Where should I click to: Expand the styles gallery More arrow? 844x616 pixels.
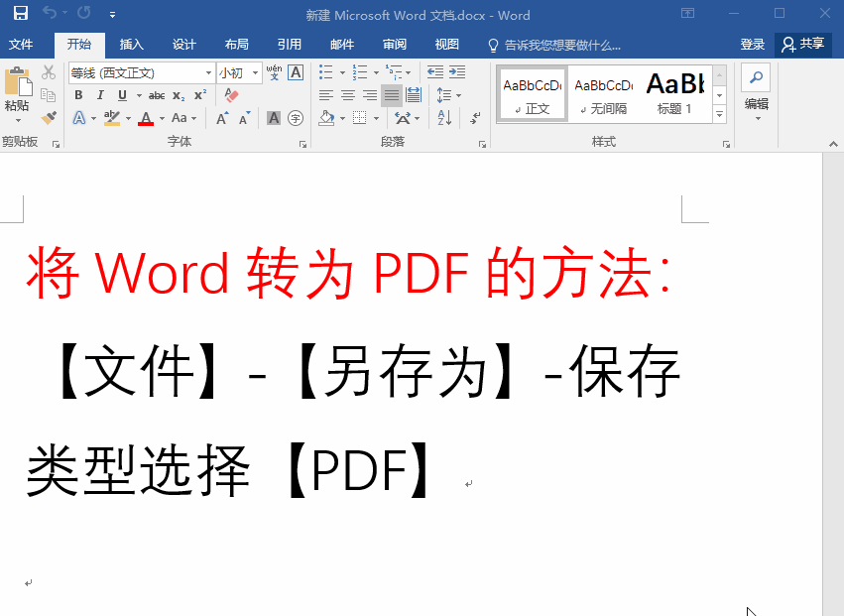point(720,115)
